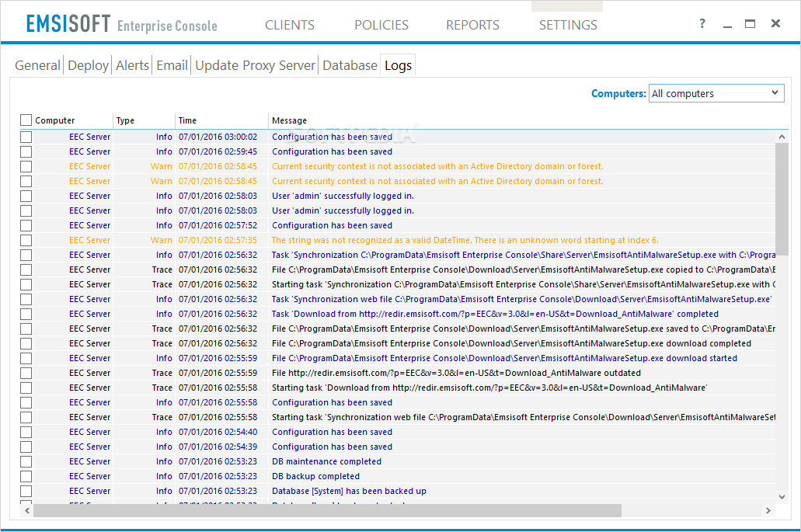Switch to the Database tab
Screen dimensions: 801x532
tap(350, 65)
